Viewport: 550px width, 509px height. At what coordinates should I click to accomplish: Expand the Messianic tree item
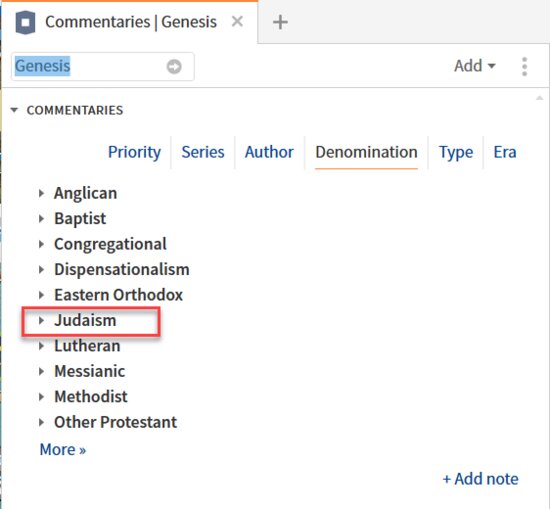click(x=41, y=371)
